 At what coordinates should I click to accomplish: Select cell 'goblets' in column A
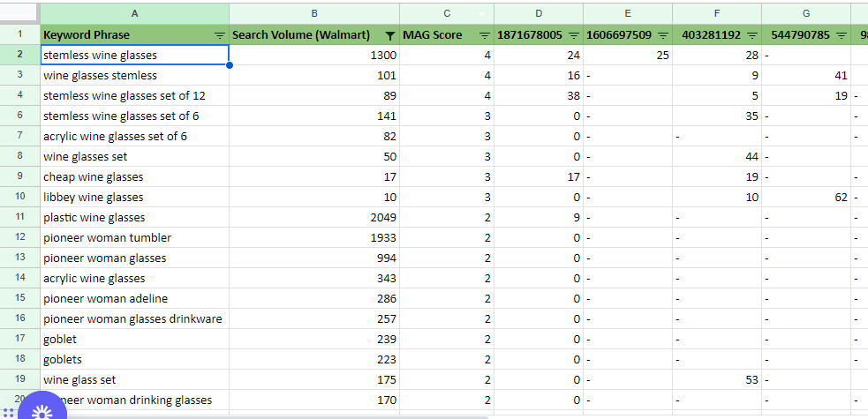[x=134, y=359]
